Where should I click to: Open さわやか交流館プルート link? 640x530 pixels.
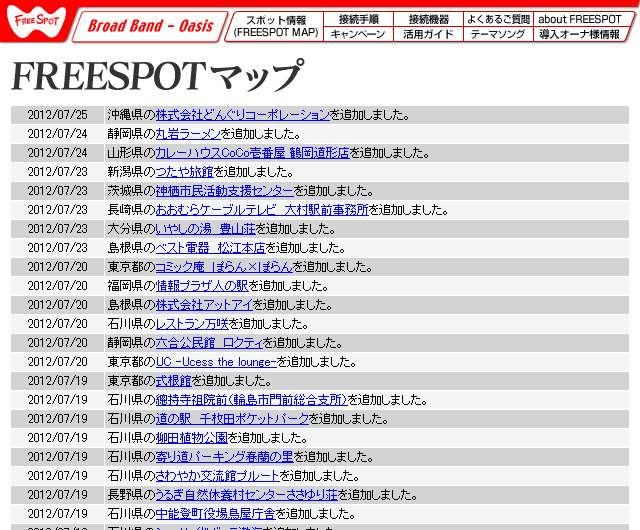pyautogui.click(x=218, y=475)
